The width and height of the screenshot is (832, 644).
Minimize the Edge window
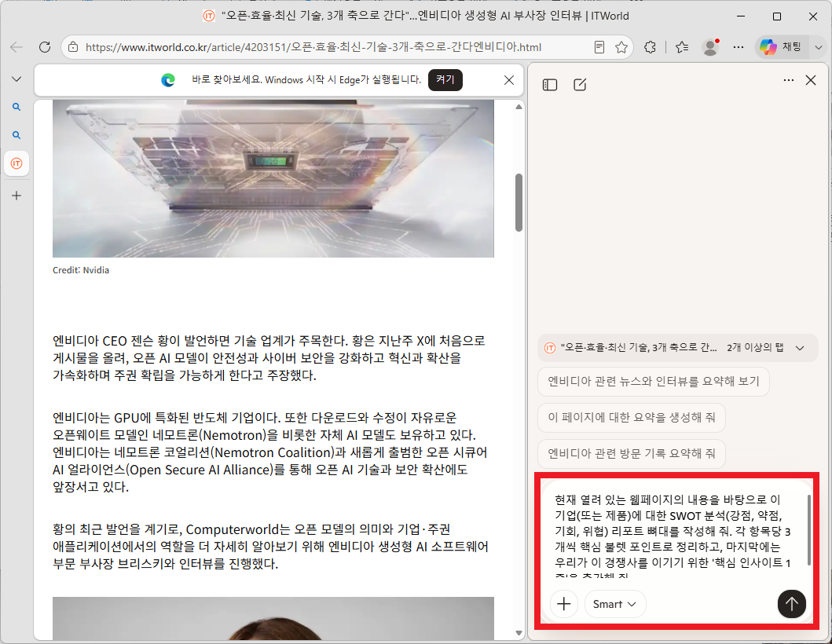click(741, 16)
